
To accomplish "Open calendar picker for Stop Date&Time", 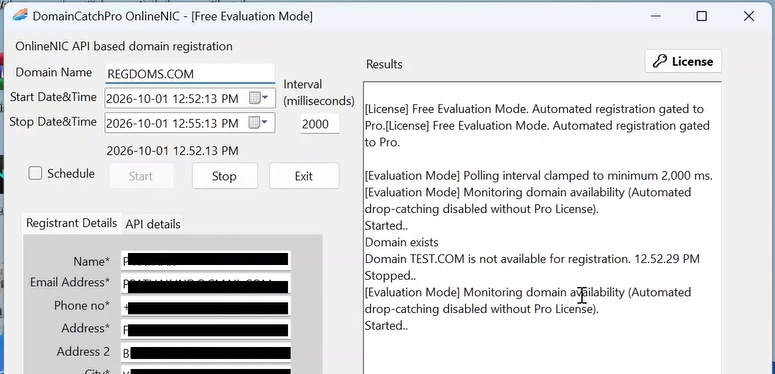I will tap(259, 123).
